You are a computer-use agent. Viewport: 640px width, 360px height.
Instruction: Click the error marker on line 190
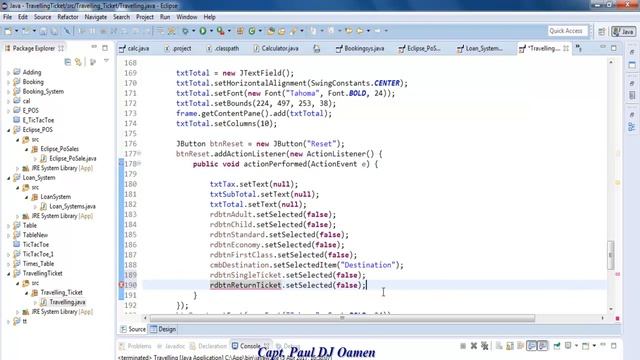pos(121,285)
